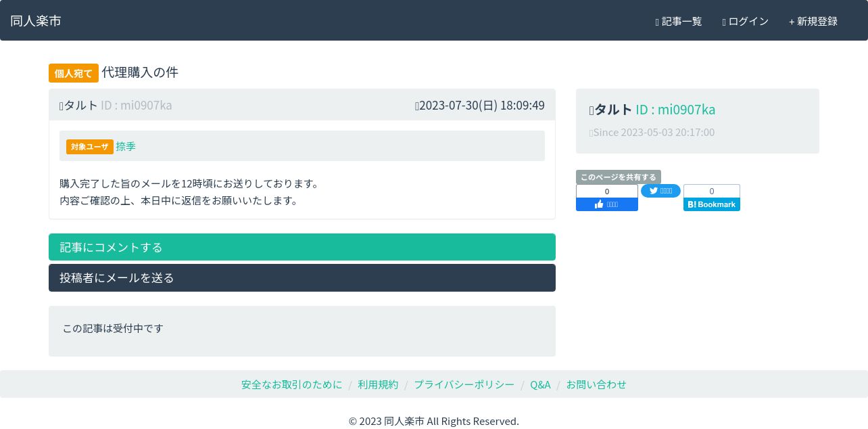Viewport: 868px width, 429px height.
Task: Click the copyright text 2023 同人楽市
Action: coord(434,421)
